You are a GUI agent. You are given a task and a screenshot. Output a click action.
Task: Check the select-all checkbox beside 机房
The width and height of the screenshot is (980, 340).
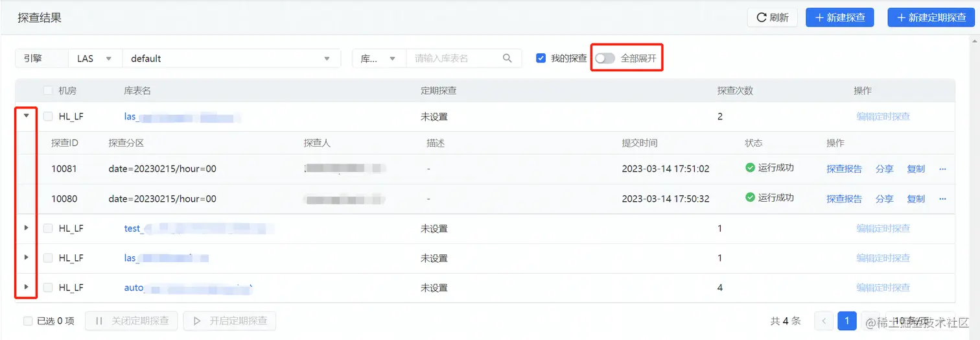click(48, 91)
